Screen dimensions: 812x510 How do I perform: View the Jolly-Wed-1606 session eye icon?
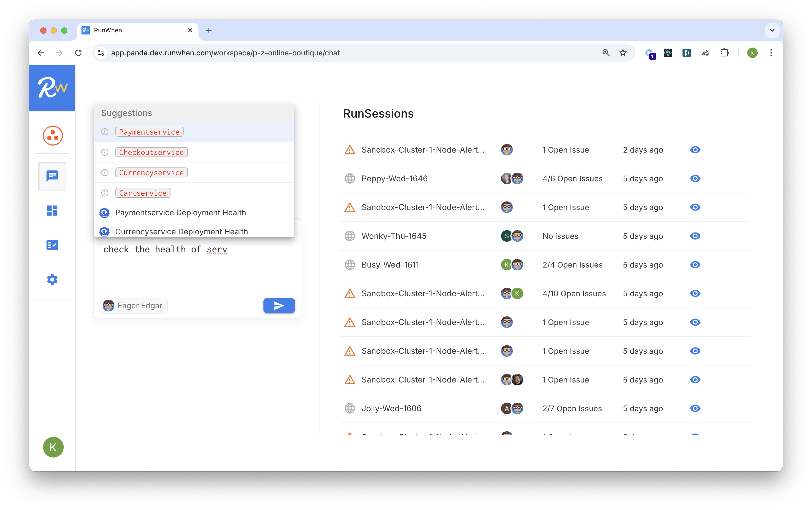tap(695, 408)
